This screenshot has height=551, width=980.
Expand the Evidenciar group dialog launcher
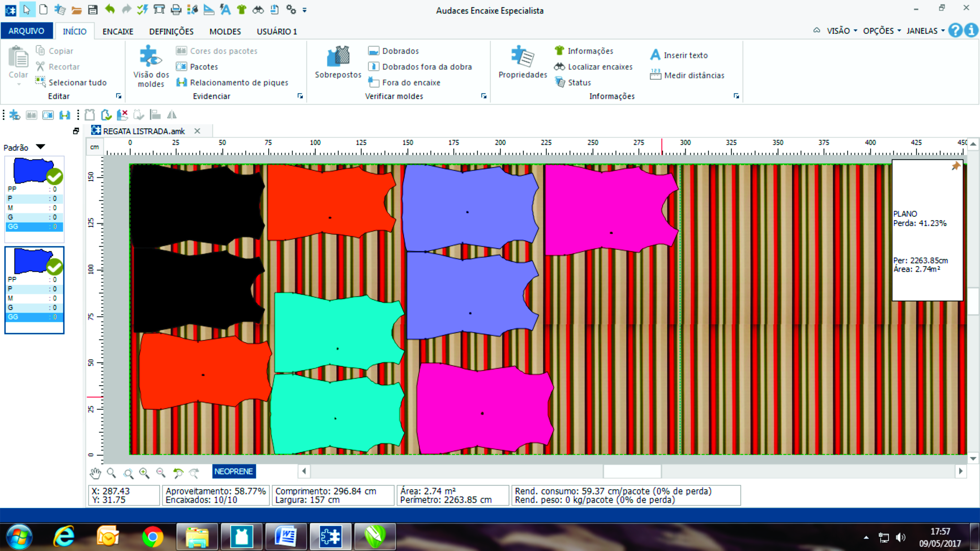pyautogui.click(x=300, y=96)
